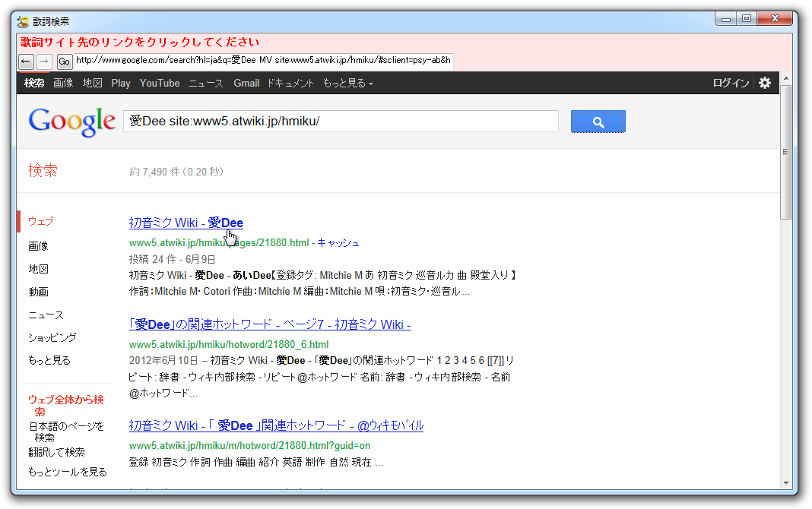Image resolution: width=812 pixels, height=509 pixels.
Task: Open Google settings gear icon
Action: click(x=765, y=83)
